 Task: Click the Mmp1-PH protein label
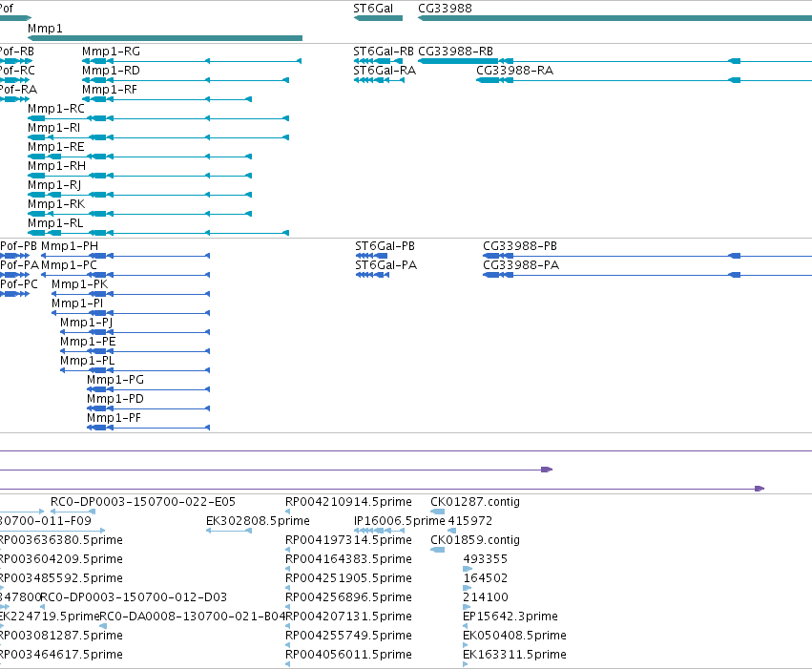pyautogui.click(x=70, y=246)
